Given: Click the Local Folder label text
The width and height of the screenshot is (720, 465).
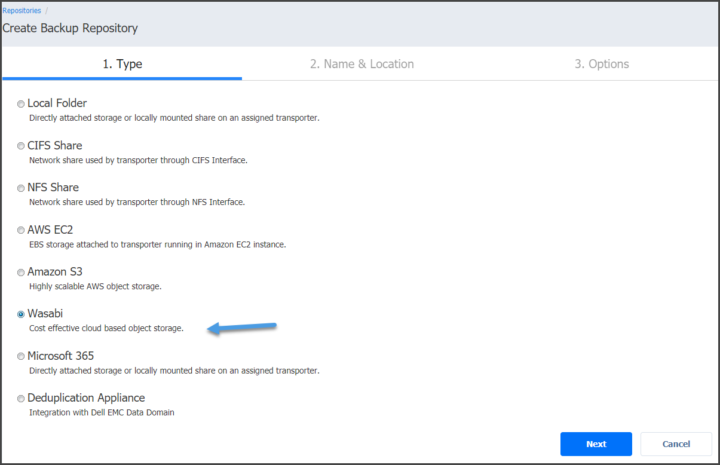Looking at the screenshot, I should (57, 103).
